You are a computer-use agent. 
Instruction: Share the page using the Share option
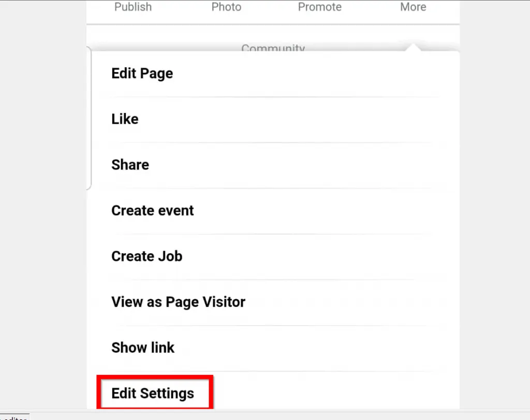tap(130, 164)
